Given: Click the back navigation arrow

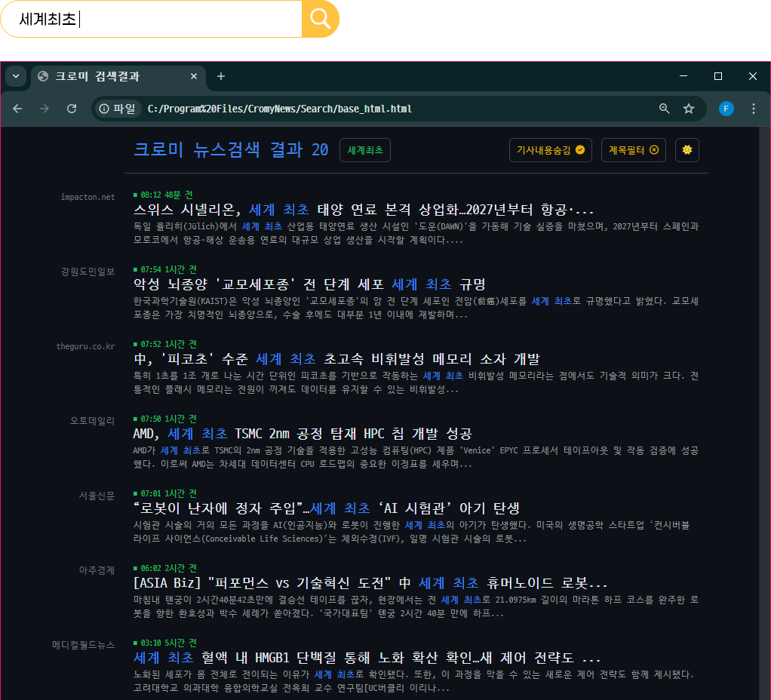Looking at the screenshot, I should point(17,109).
